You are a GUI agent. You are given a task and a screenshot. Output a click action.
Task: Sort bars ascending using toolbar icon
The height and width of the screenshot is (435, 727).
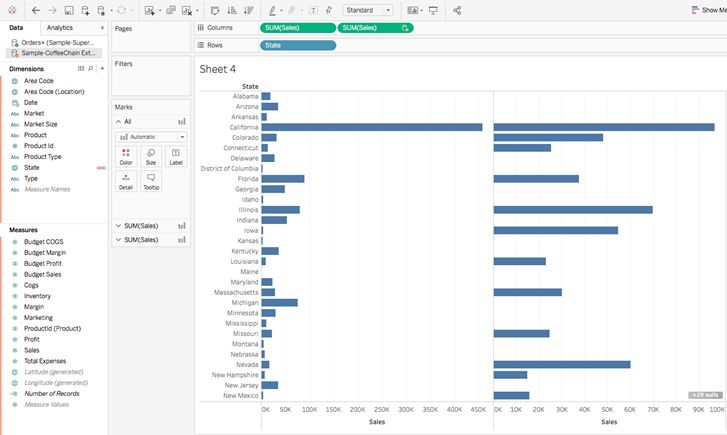click(232, 10)
